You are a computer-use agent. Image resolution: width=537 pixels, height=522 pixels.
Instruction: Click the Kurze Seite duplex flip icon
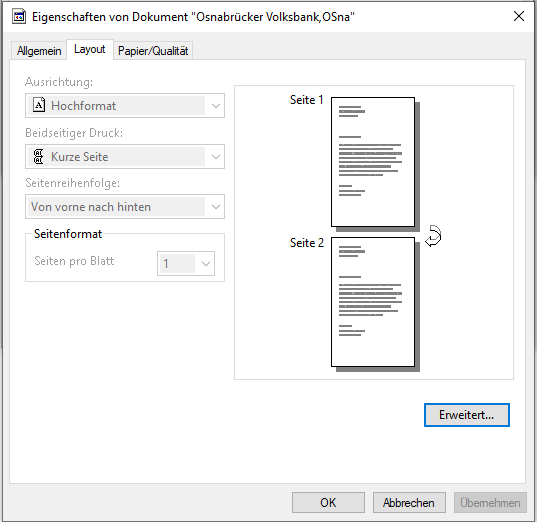tap(38, 156)
